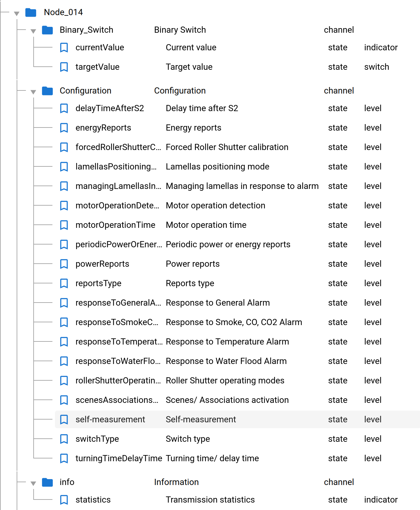Collapse the Node_014 tree node

[x=17, y=14]
